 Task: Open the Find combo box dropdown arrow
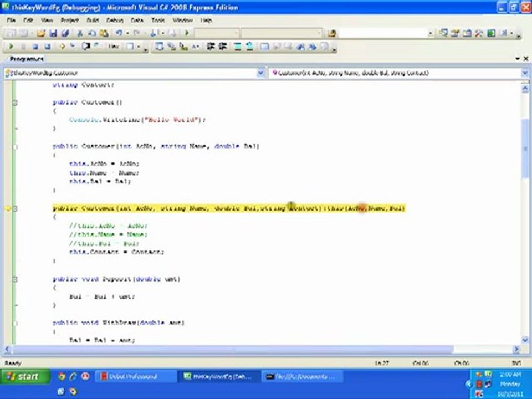430,33
